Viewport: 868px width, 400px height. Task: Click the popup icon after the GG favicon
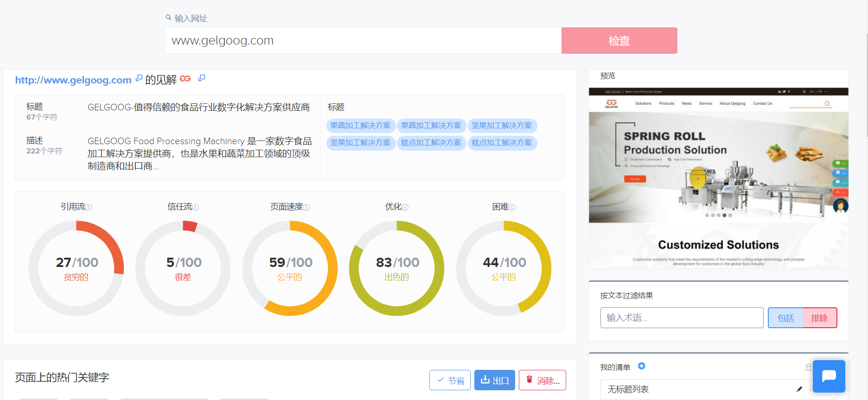[x=201, y=78]
